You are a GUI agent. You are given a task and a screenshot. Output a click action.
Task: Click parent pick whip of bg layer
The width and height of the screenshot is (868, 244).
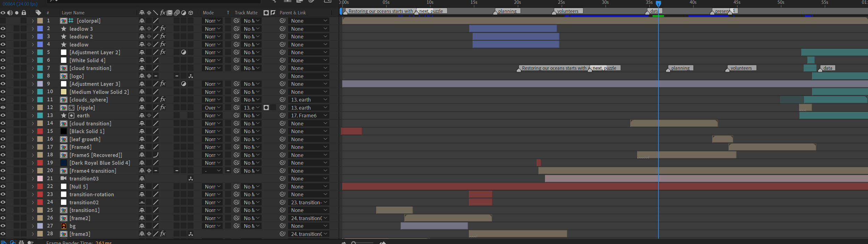(x=282, y=226)
